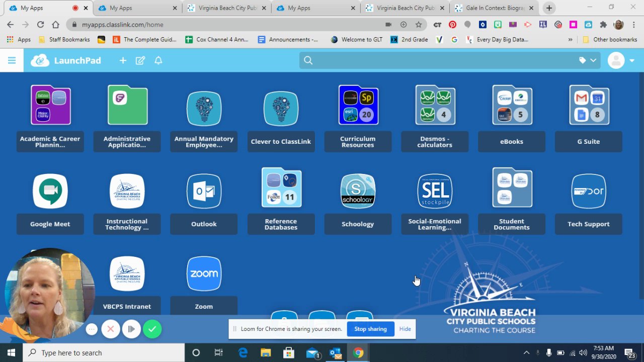
Task: Open the Staff Bookmarks folder
Action: pyautogui.click(x=63, y=40)
